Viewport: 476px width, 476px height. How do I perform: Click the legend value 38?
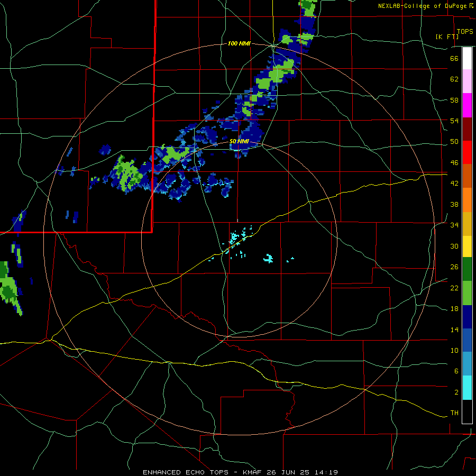(x=454, y=204)
